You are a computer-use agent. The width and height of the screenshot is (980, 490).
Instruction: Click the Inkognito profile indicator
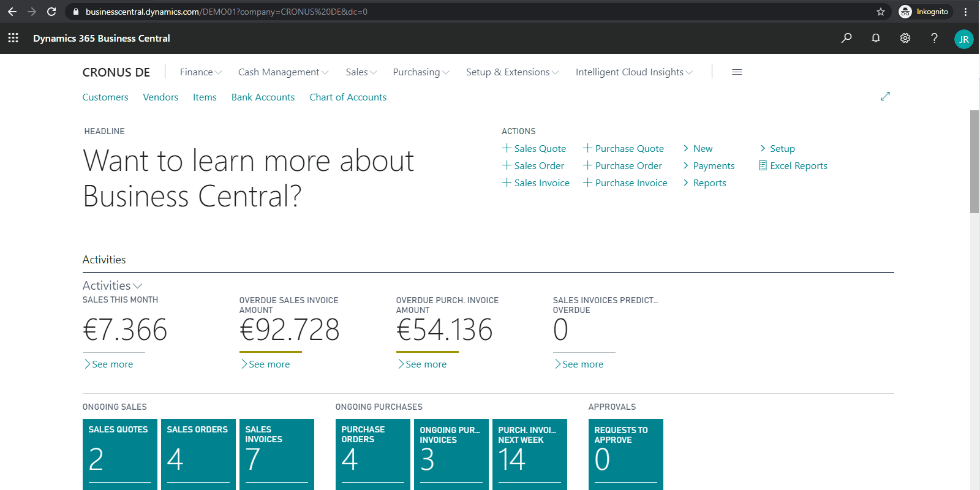(x=925, y=12)
